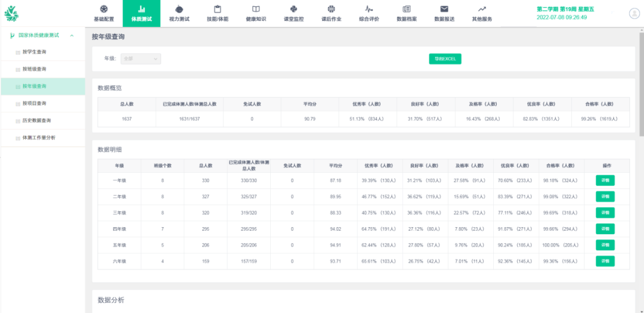Click the 按年级查询 page heading
644x313 pixels.
pyautogui.click(x=109, y=37)
